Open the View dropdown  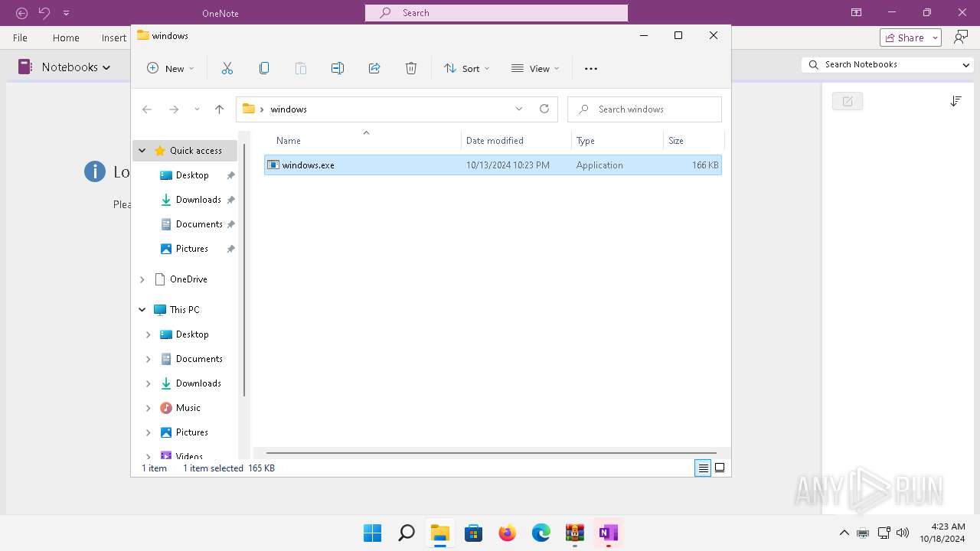[x=535, y=68]
